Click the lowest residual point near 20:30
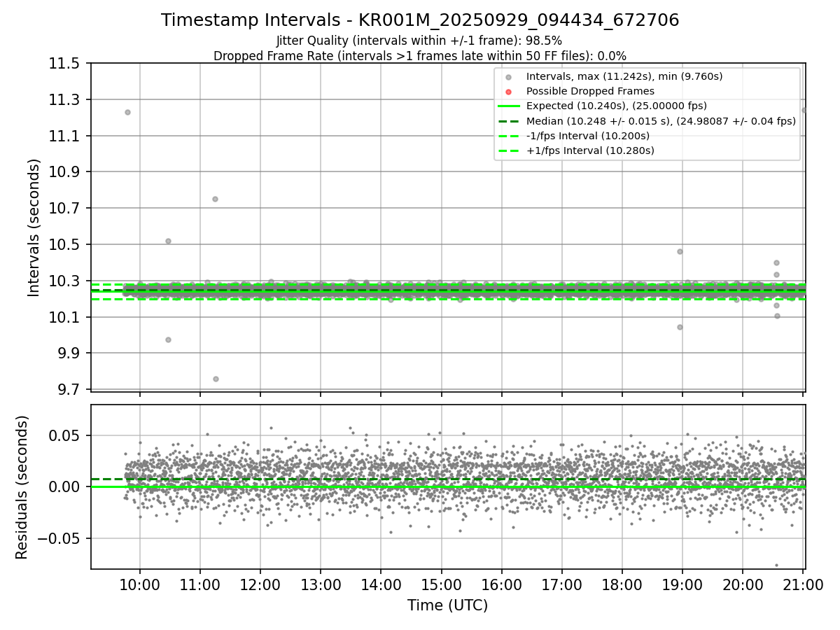 click(776, 565)
